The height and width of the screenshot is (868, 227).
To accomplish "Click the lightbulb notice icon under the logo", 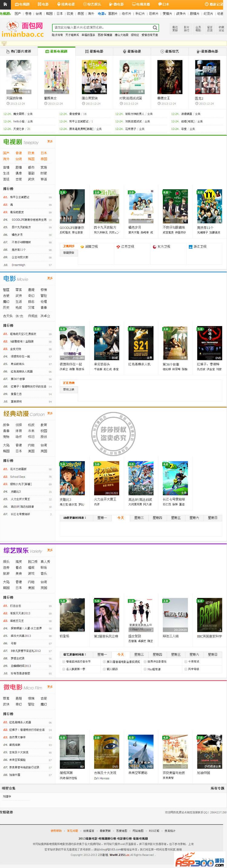I will (x=4, y=43).
